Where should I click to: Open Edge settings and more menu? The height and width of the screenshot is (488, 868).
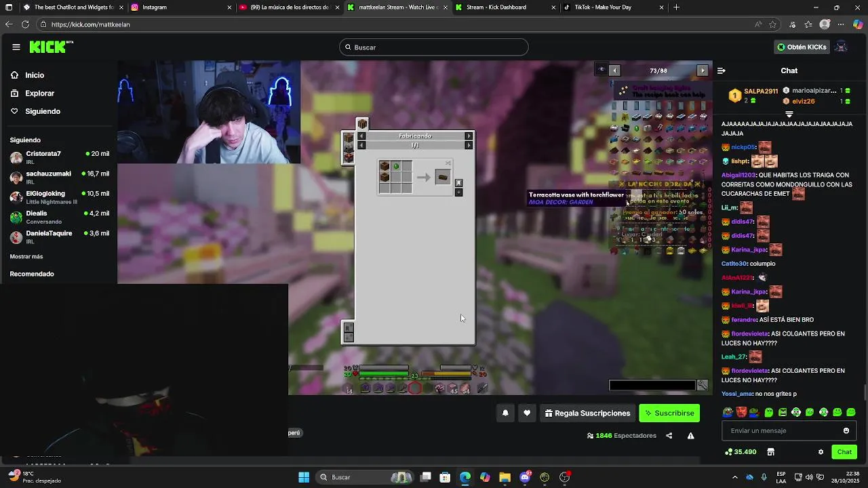[x=842, y=24]
